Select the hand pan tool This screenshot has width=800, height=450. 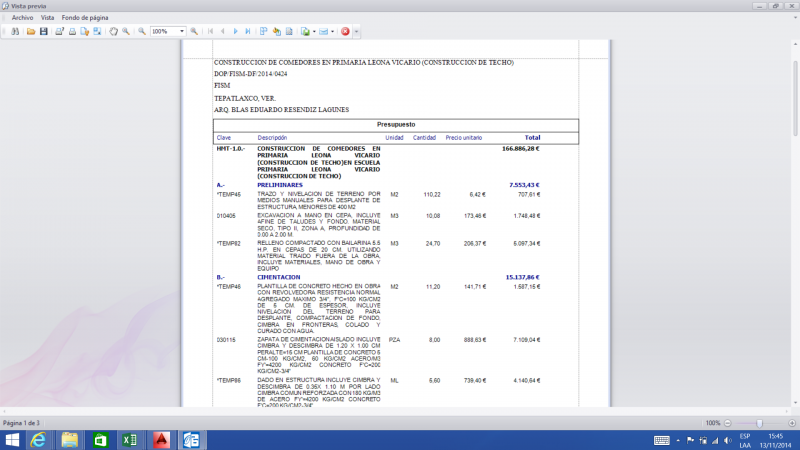click(x=113, y=31)
